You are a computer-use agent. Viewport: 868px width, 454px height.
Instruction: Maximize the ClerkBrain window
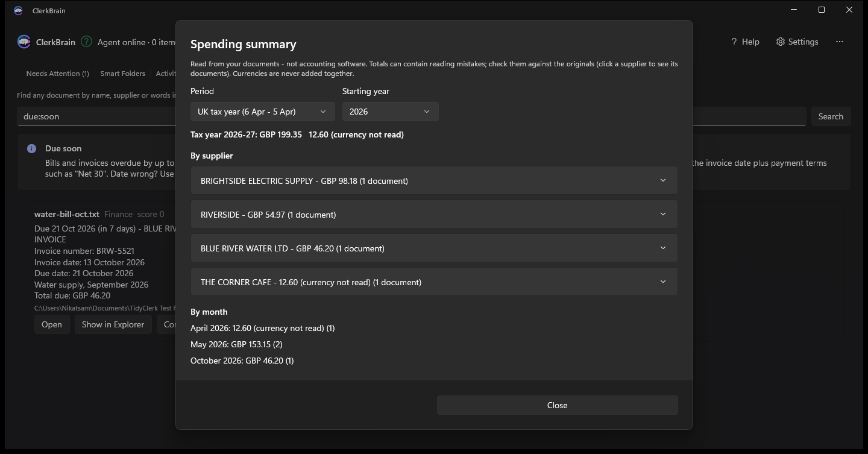coord(822,10)
